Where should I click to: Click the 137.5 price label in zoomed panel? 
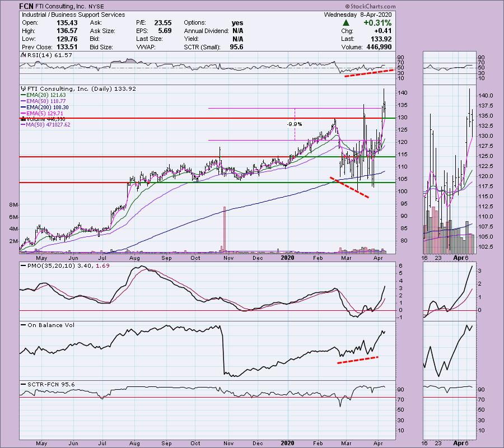(x=486, y=106)
